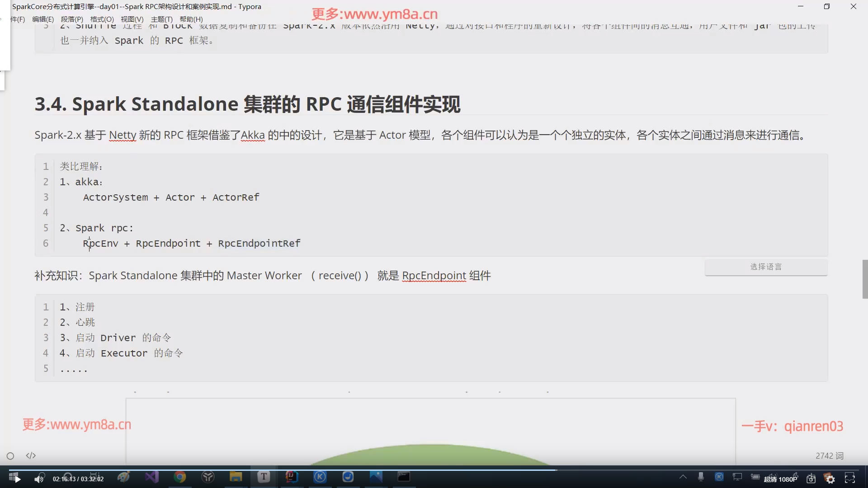Open Google Chrome from the taskbar
The height and width of the screenshot is (488, 868).
coord(180,477)
